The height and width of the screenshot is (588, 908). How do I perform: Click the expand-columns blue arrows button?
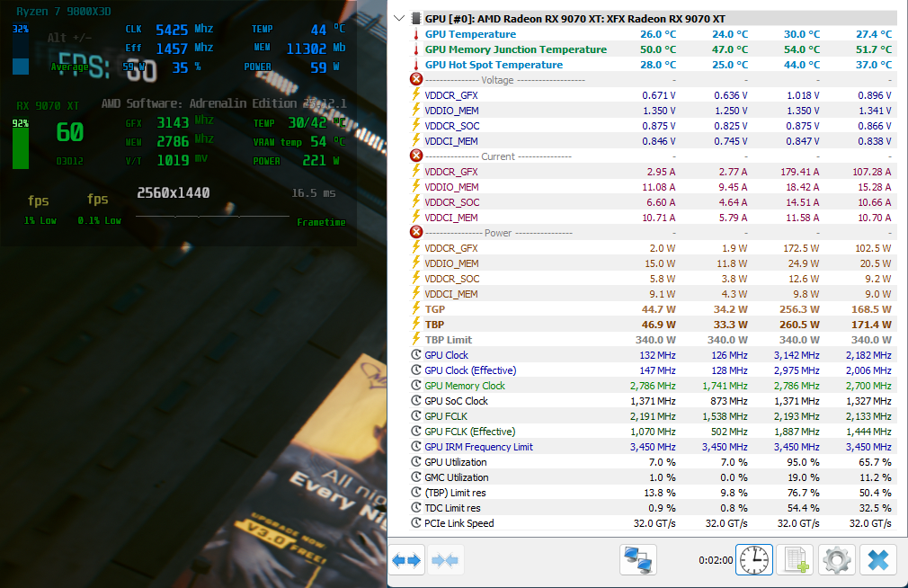(x=406, y=560)
